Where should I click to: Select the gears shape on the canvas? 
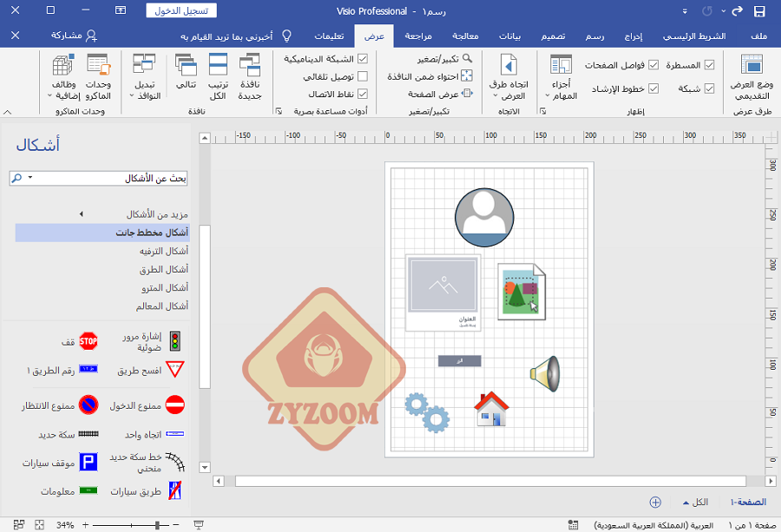pyautogui.click(x=427, y=412)
